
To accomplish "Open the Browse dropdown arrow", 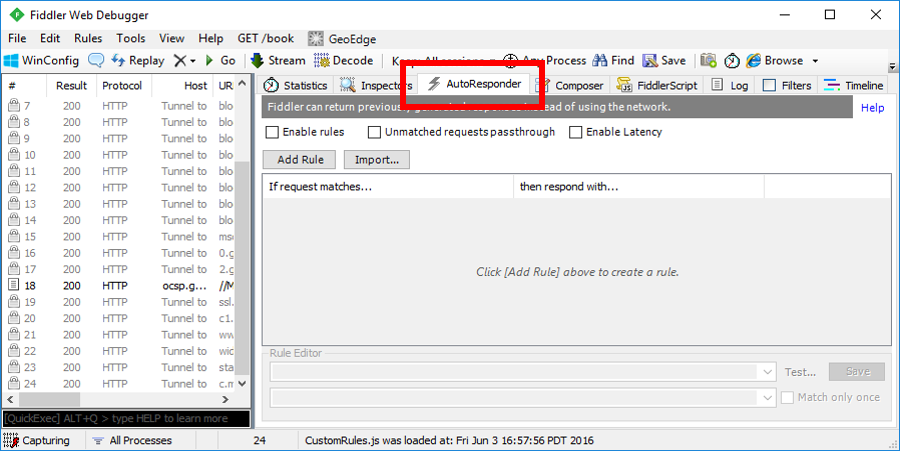I will point(815,61).
